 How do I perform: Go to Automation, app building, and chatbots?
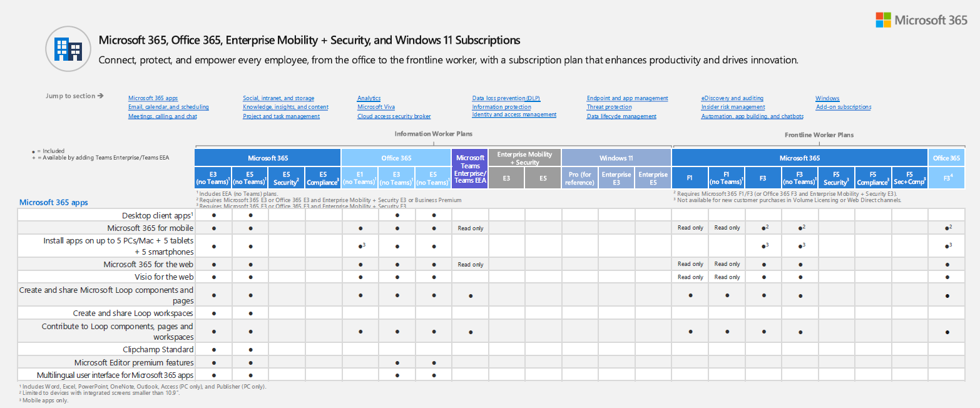(x=752, y=116)
